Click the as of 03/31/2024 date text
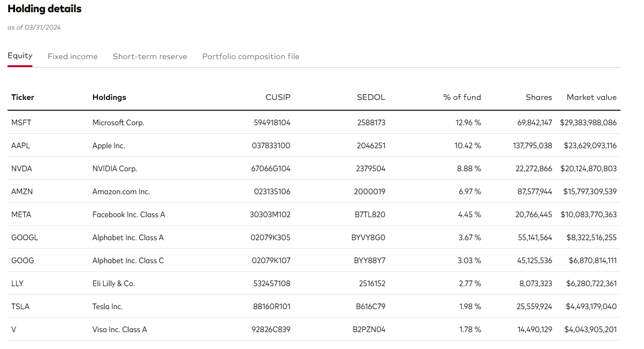The height and width of the screenshot is (349, 644). click(33, 27)
